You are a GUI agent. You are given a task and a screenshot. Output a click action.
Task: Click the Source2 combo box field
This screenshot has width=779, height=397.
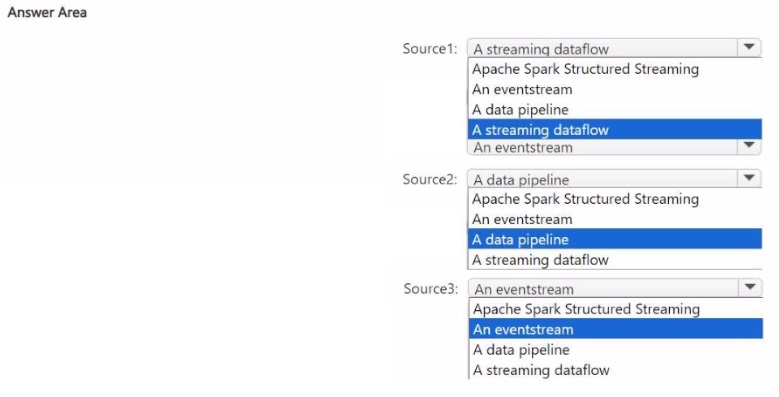(614, 178)
